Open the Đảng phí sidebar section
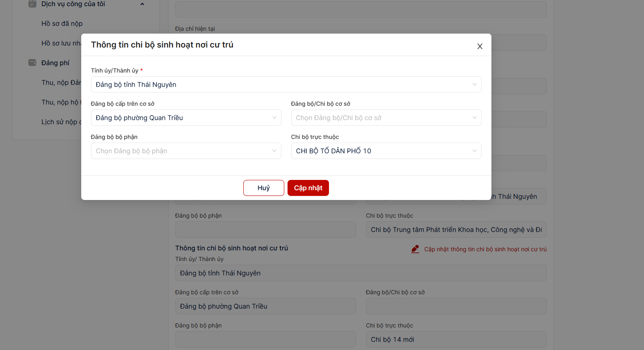Viewport: 644px width, 350px height. coord(55,63)
